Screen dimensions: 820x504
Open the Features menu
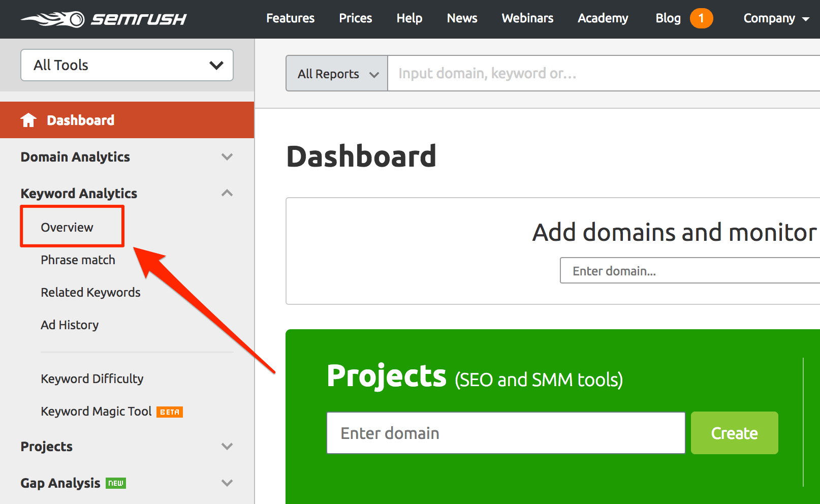(x=291, y=18)
